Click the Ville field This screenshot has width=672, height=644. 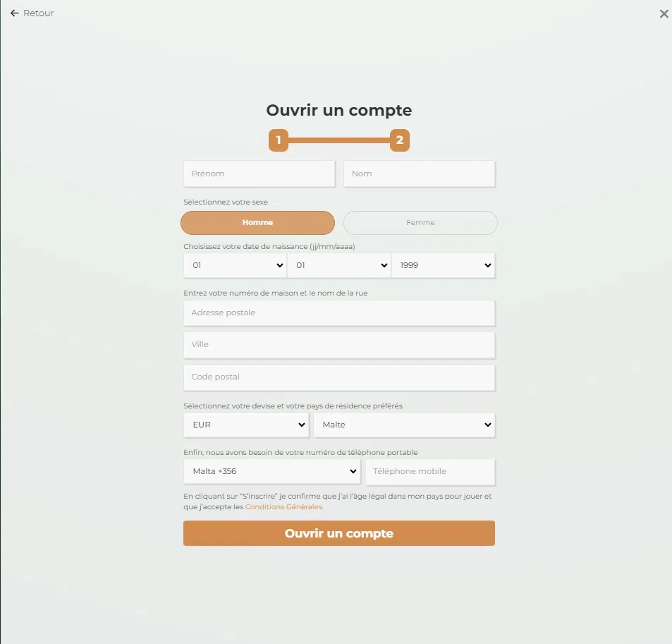pyautogui.click(x=339, y=345)
